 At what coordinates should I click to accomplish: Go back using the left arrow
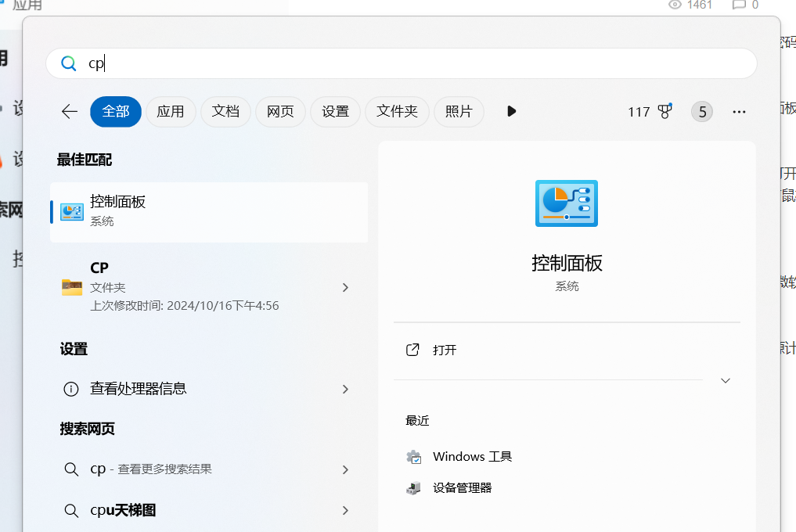pyautogui.click(x=70, y=112)
